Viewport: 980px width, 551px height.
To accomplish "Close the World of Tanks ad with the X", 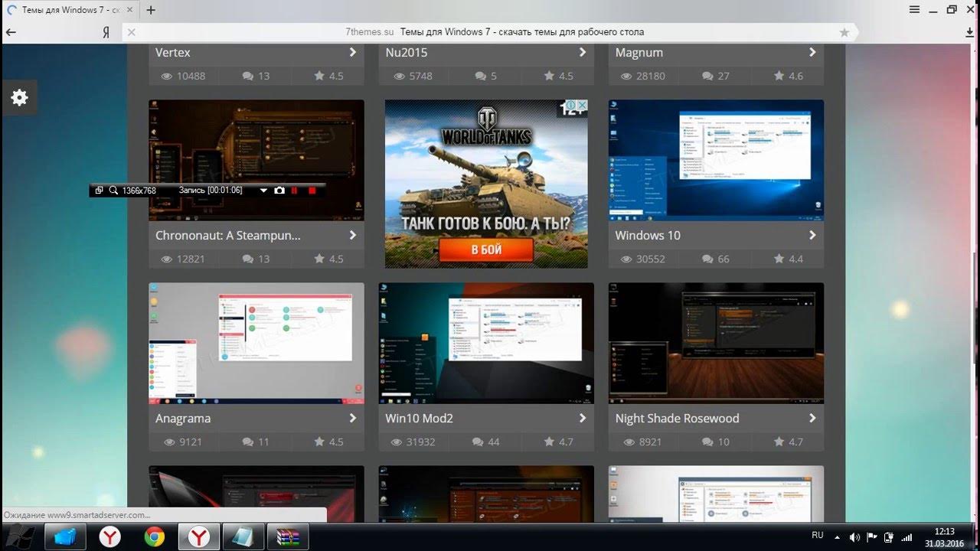I will pyautogui.click(x=582, y=106).
